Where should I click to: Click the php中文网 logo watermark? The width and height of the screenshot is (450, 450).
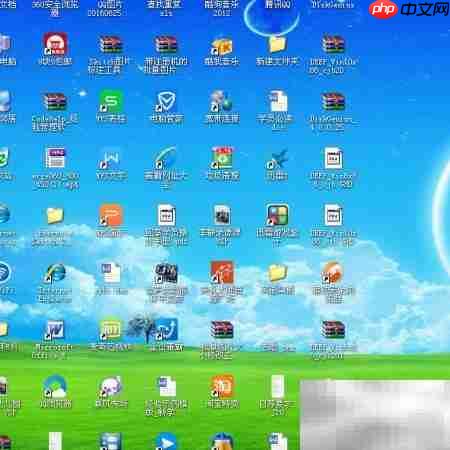(x=409, y=9)
